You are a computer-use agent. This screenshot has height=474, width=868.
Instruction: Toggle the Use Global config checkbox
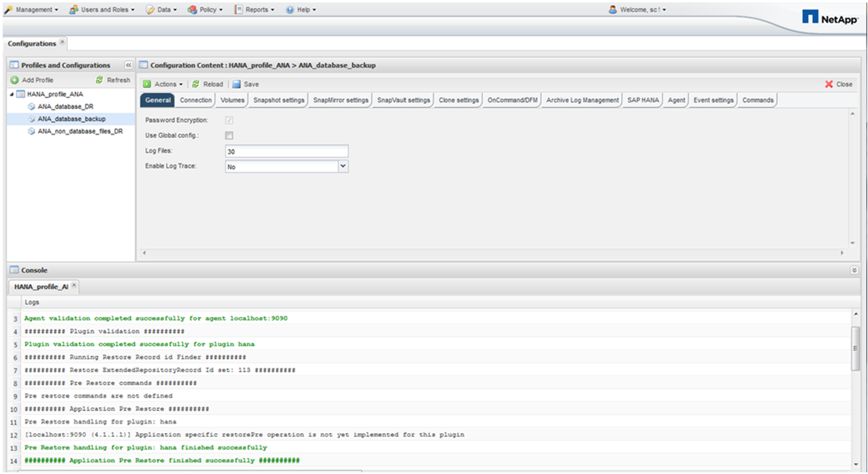click(x=229, y=136)
